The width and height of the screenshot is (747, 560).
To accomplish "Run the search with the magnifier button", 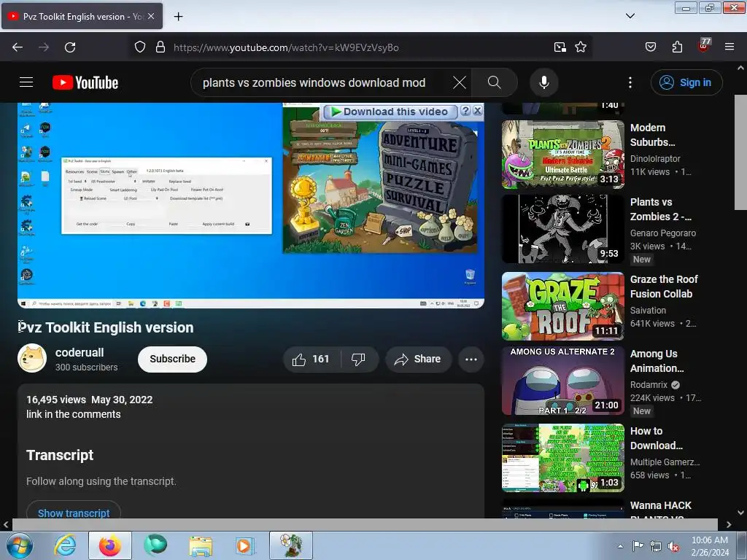I will click(x=495, y=82).
